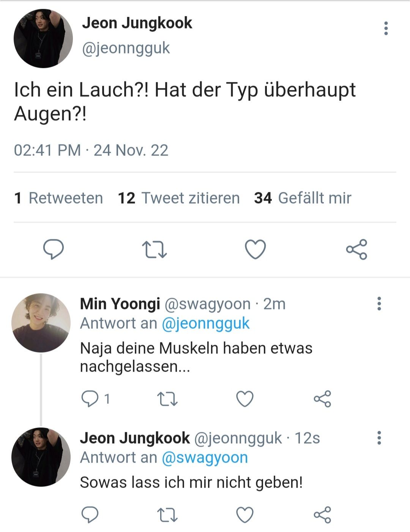Image resolution: width=410 pixels, height=532 pixels.
Task: Open more options on Jungkook's last reply
Action: (379, 438)
